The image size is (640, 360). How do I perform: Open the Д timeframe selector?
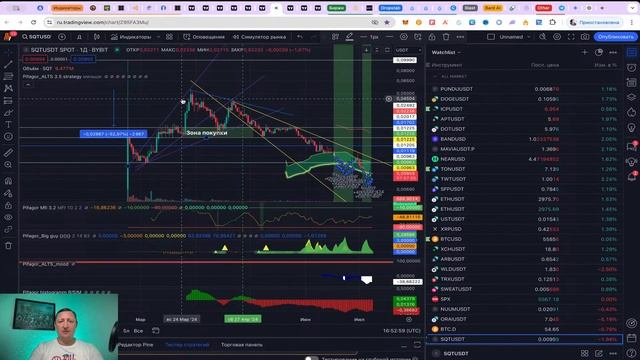[79, 37]
